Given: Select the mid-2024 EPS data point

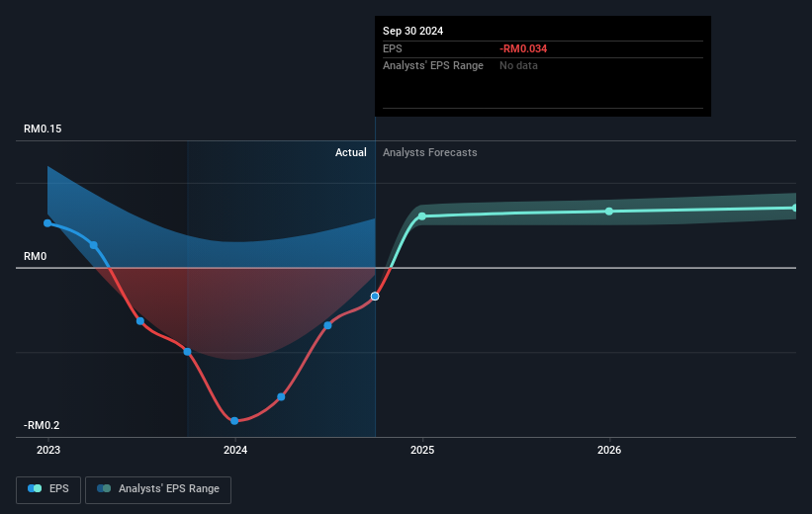Looking at the screenshot, I should [327, 325].
